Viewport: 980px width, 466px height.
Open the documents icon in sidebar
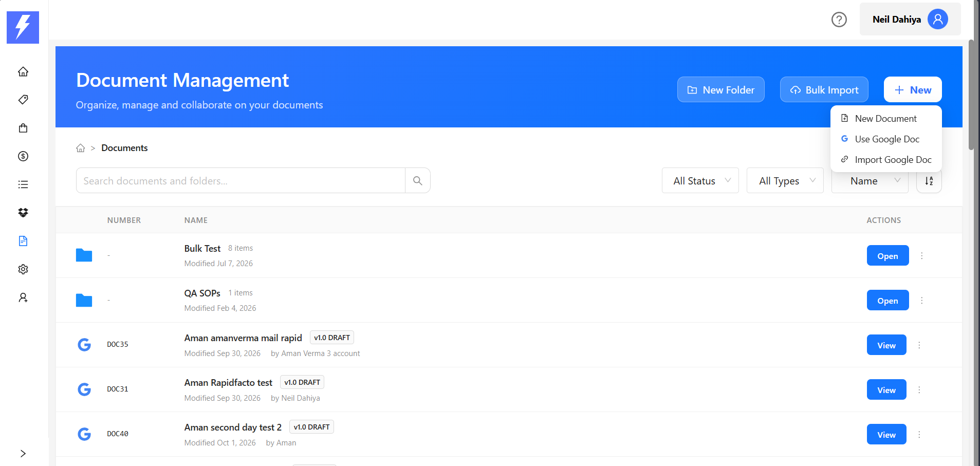click(x=23, y=241)
